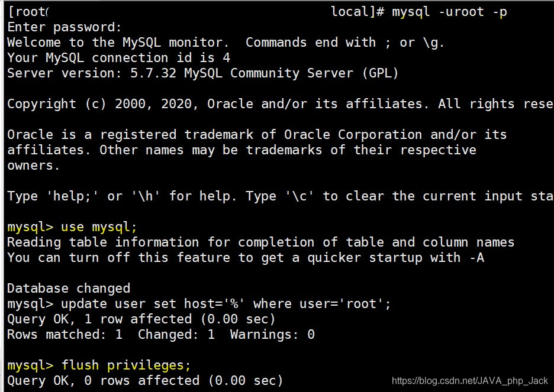Click 'Query OK, 0 rows affected' line

pos(145,381)
